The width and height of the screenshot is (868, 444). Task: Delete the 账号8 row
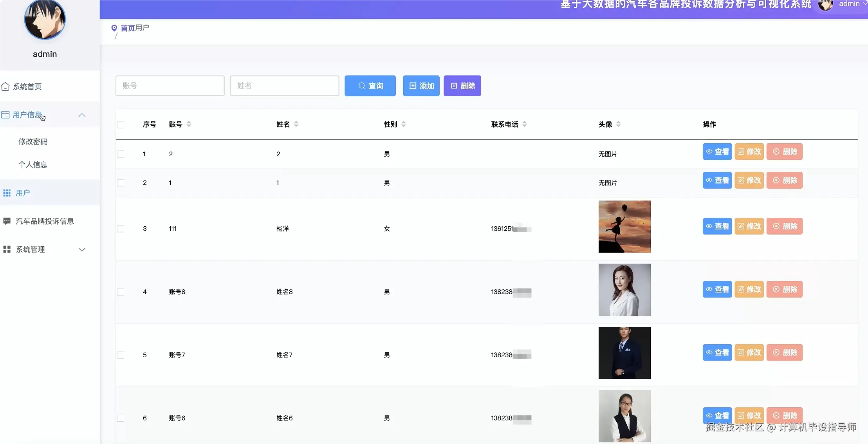pos(785,289)
